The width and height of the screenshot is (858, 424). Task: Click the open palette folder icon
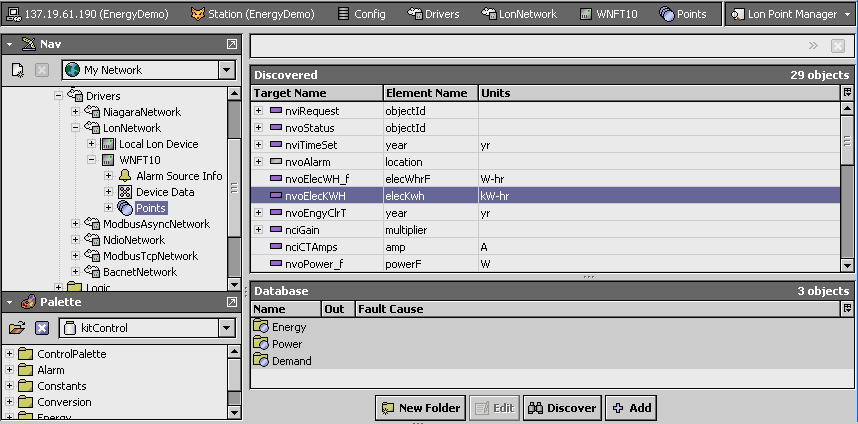coord(17,328)
